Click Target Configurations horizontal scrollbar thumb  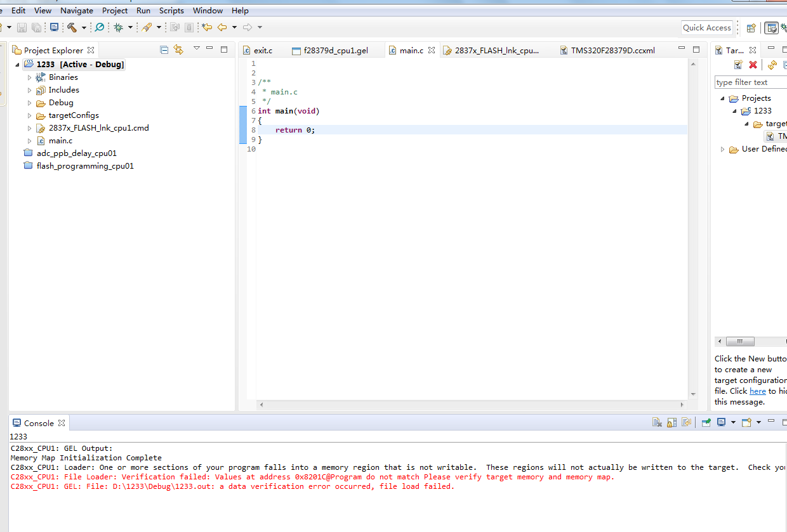(x=740, y=341)
